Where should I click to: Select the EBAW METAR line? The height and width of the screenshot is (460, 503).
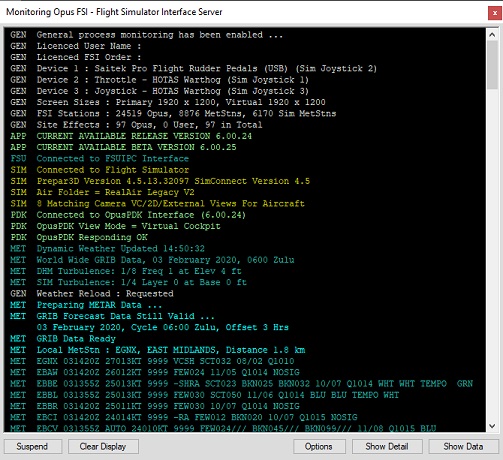click(155, 372)
